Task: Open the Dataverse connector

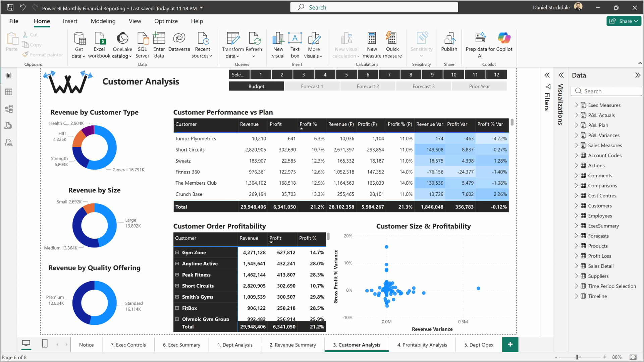Action: point(179,42)
